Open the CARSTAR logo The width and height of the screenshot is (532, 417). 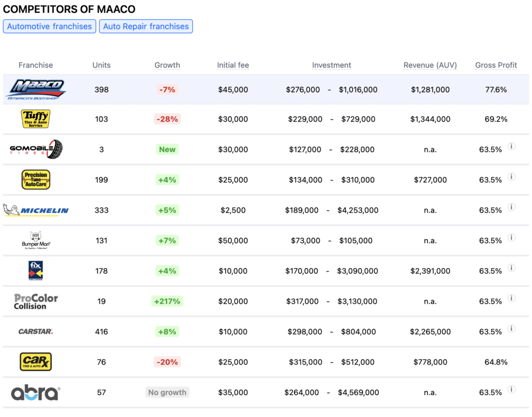(36, 331)
